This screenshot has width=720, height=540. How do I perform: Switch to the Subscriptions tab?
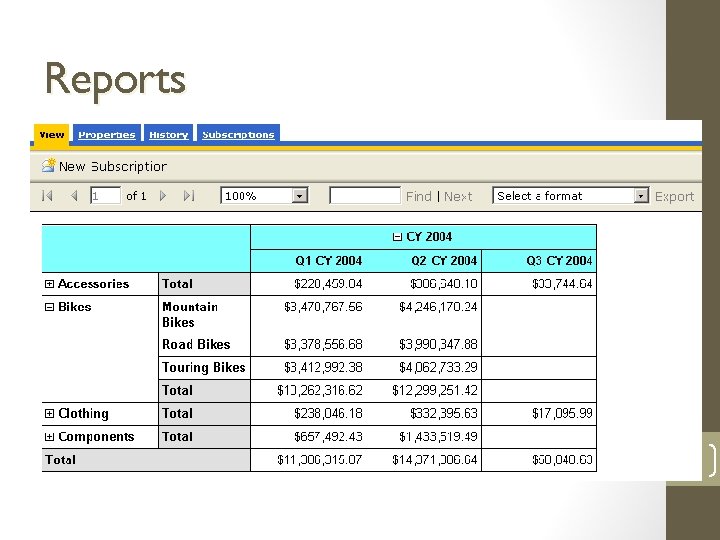[238, 135]
